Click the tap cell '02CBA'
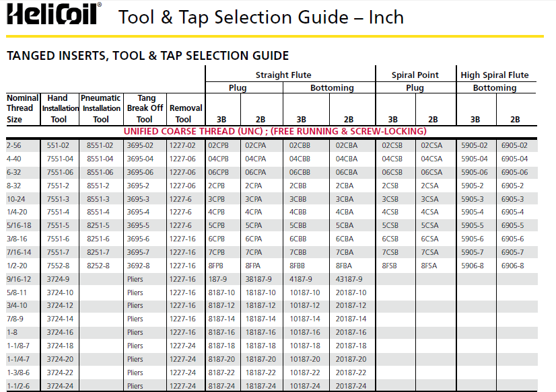The image size is (556, 392). click(x=347, y=145)
